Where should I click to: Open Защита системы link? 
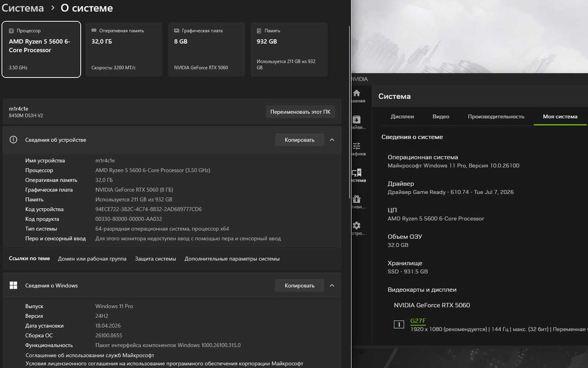pos(155,259)
